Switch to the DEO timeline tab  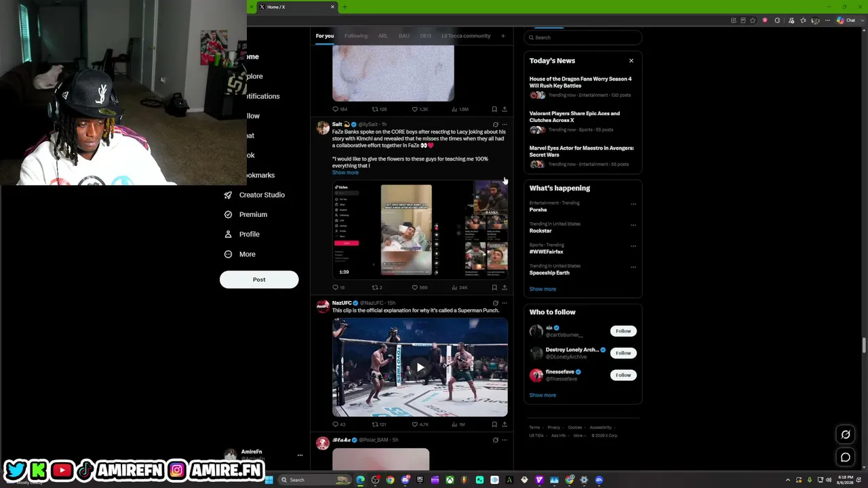click(x=425, y=36)
